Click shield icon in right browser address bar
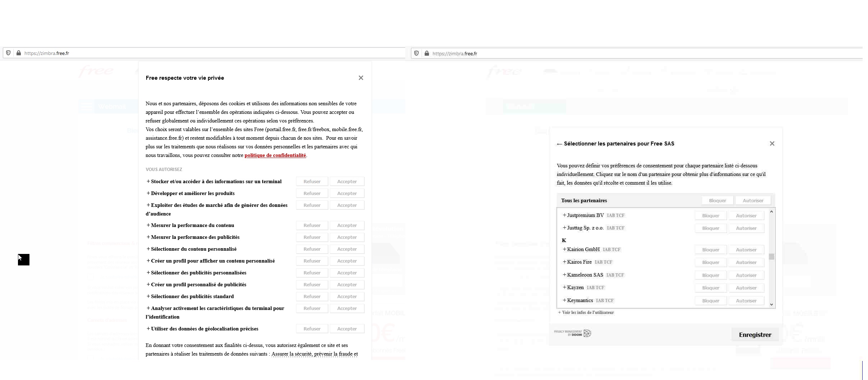868x380 pixels. click(416, 53)
